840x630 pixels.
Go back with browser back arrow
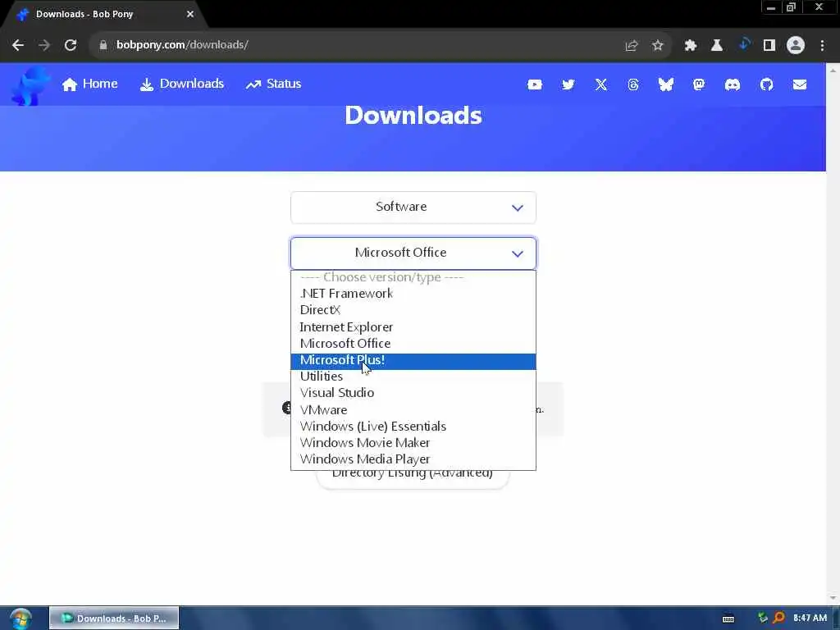coord(18,45)
